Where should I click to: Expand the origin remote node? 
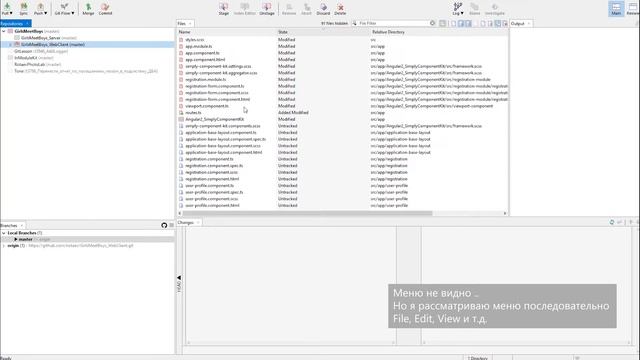4,246
